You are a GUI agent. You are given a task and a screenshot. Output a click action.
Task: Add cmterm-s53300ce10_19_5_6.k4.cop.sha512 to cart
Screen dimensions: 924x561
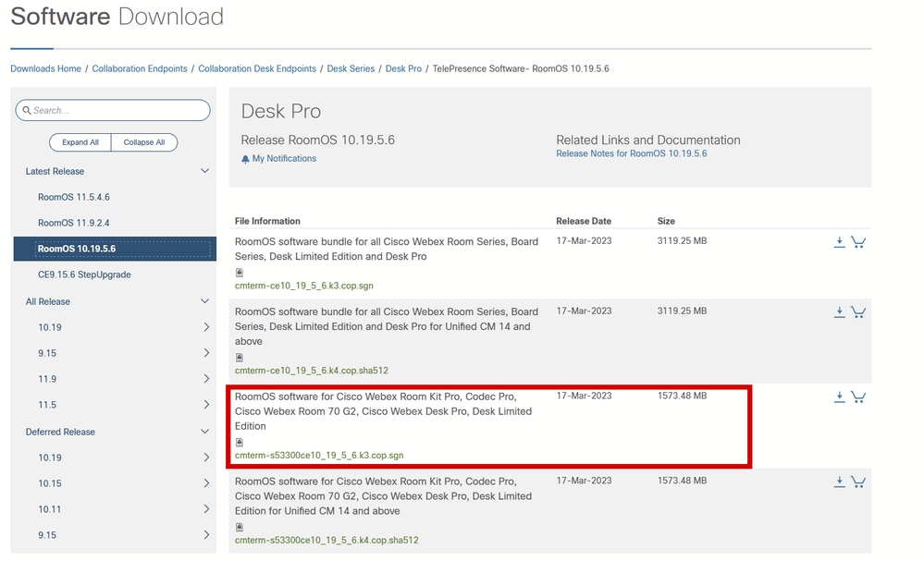click(858, 482)
